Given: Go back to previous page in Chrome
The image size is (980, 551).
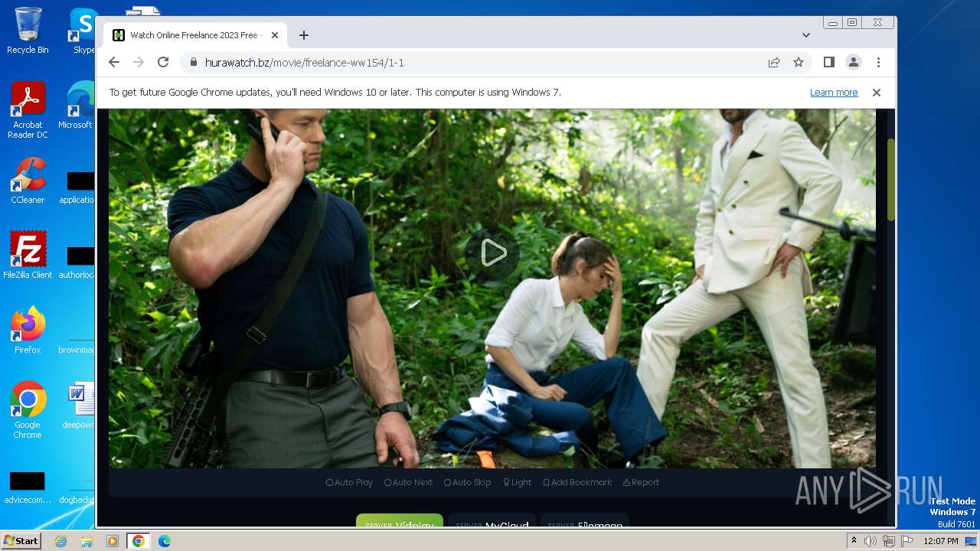Looking at the screenshot, I should coord(114,63).
